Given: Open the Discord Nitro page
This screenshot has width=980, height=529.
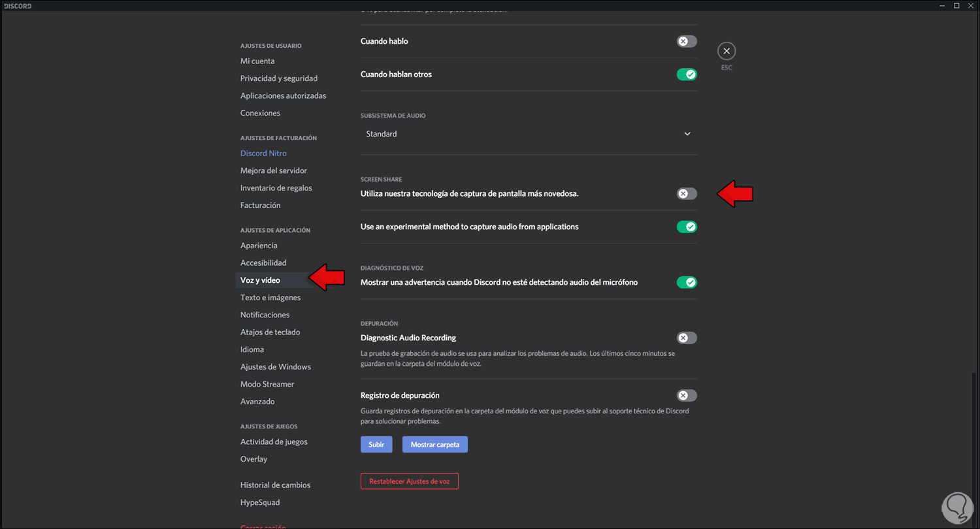Looking at the screenshot, I should [263, 153].
